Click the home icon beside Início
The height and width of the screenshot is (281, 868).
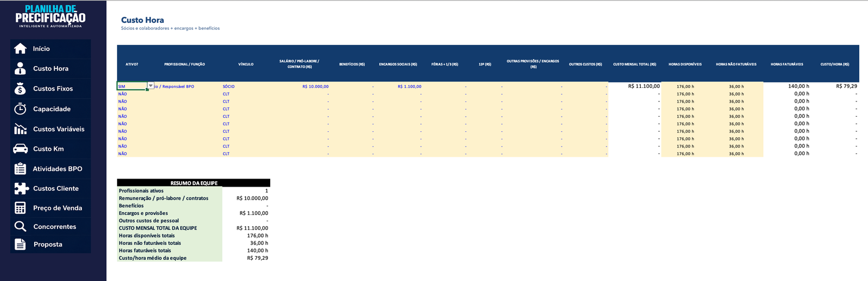click(x=20, y=49)
